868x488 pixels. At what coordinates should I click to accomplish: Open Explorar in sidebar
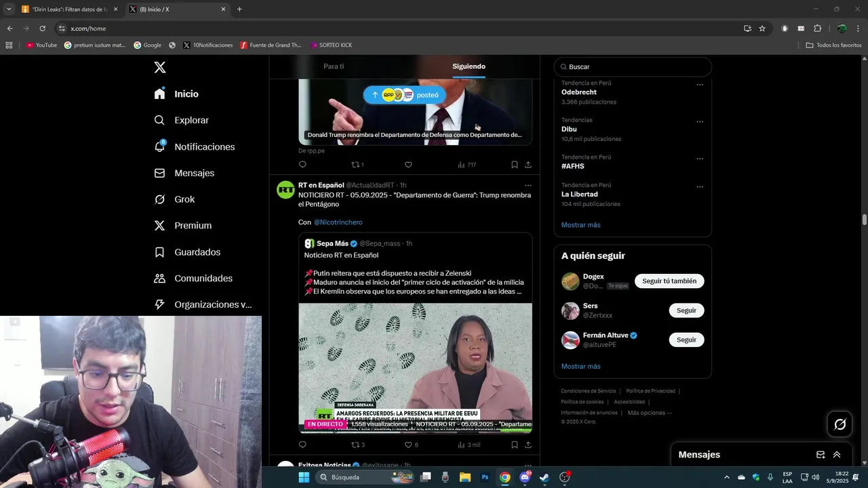[182, 120]
